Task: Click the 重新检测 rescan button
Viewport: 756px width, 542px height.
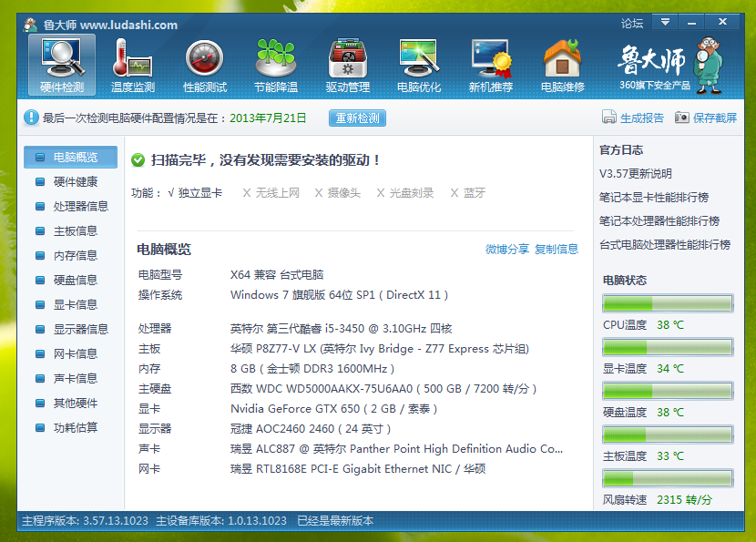Action: pos(357,118)
